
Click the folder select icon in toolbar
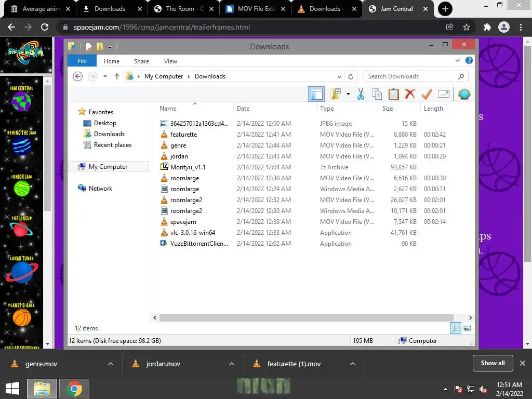[336, 94]
